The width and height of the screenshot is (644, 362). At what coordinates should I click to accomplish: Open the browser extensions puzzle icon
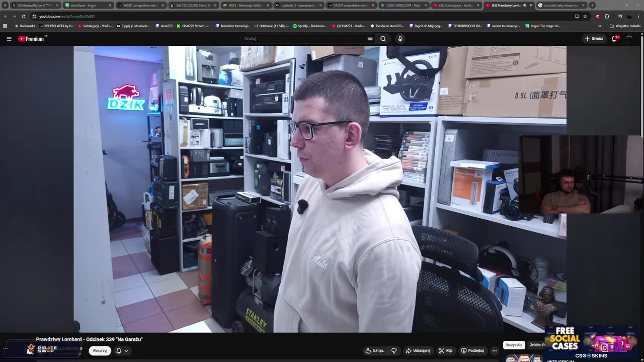607,16
